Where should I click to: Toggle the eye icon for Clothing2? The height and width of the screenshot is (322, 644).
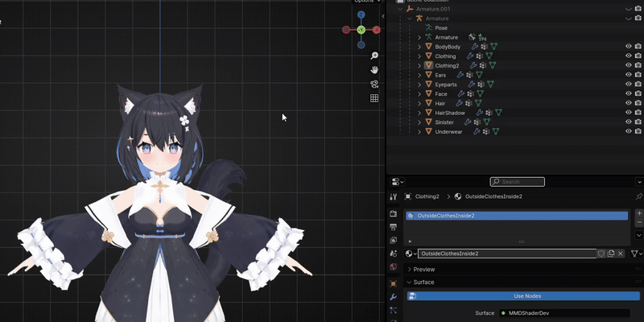(629, 65)
